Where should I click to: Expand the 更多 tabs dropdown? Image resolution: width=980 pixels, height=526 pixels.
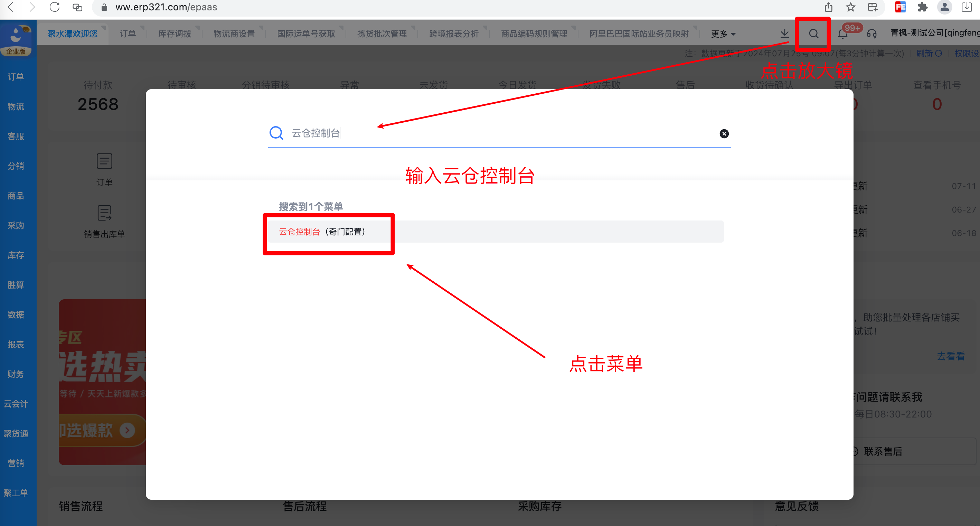pos(723,34)
